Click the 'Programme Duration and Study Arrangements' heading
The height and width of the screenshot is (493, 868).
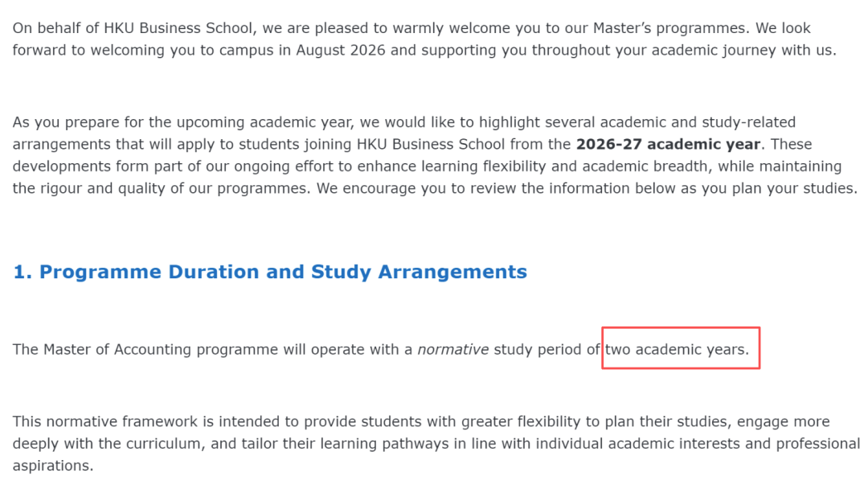283,272
